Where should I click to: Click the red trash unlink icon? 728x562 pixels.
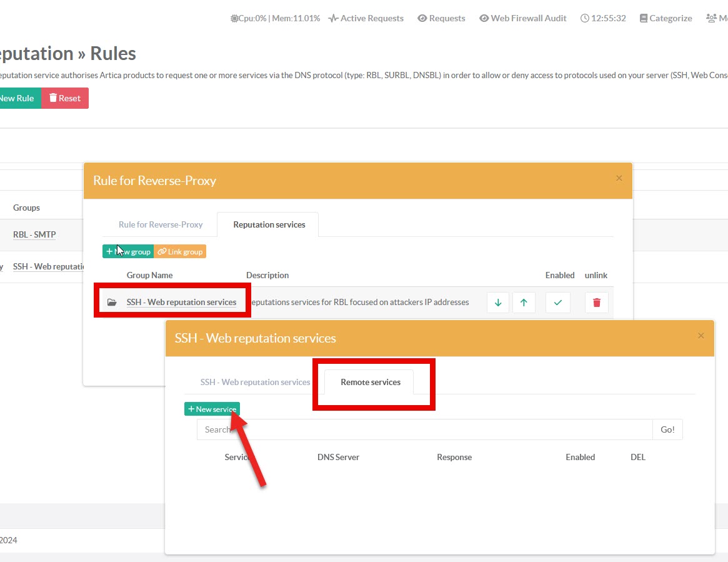tap(596, 303)
